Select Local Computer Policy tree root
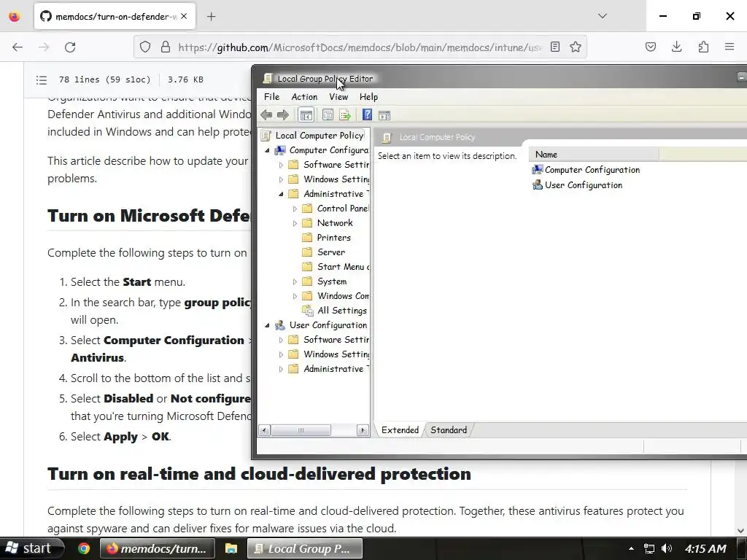 [x=320, y=135]
